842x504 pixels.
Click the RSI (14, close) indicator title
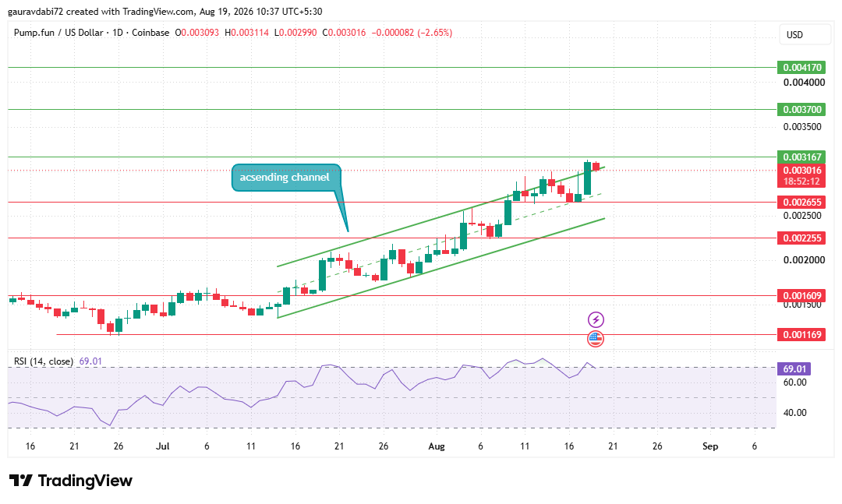pyautogui.click(x=44, y=361)
